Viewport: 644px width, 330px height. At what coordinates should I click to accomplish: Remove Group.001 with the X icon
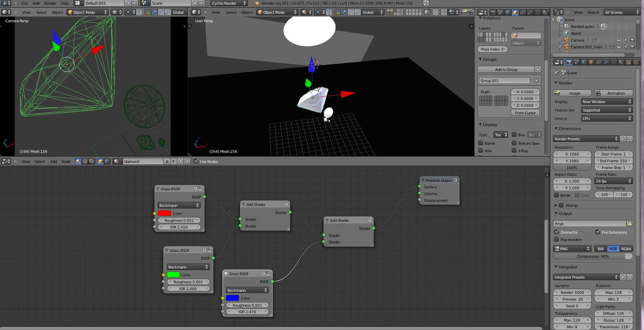point(536,80)
